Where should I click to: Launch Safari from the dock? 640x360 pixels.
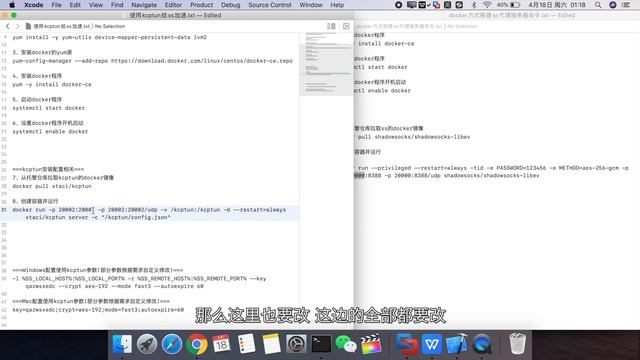pos(172,344)
